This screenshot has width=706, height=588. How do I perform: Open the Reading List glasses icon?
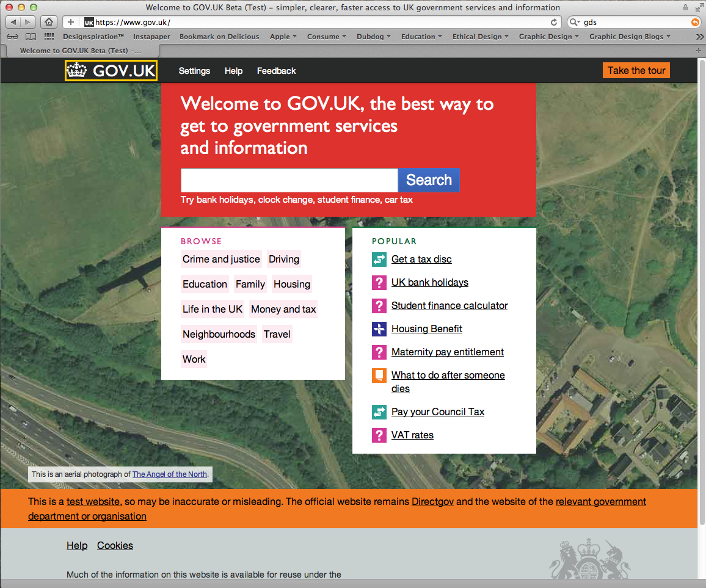(x=13, y=37)
